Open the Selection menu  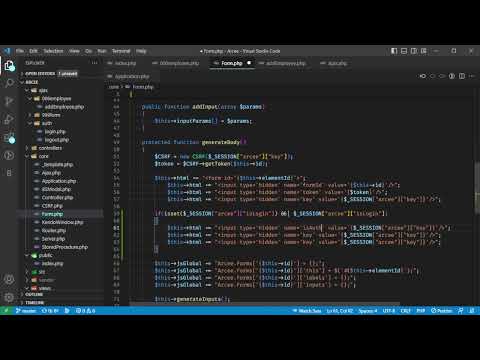tap(53, 51)
